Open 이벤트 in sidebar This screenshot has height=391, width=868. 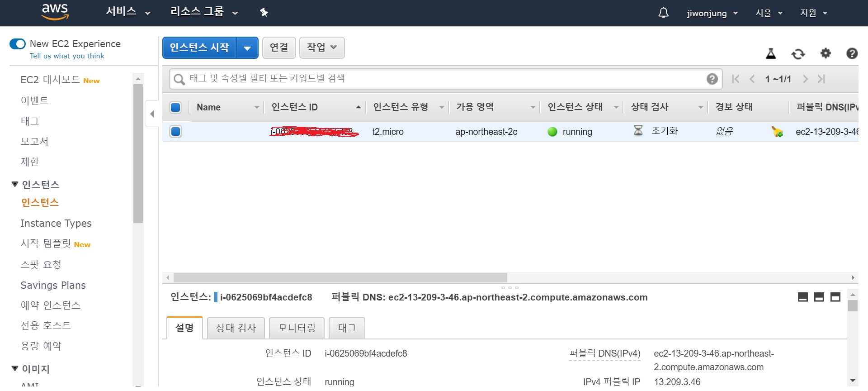tap(34, 100)
